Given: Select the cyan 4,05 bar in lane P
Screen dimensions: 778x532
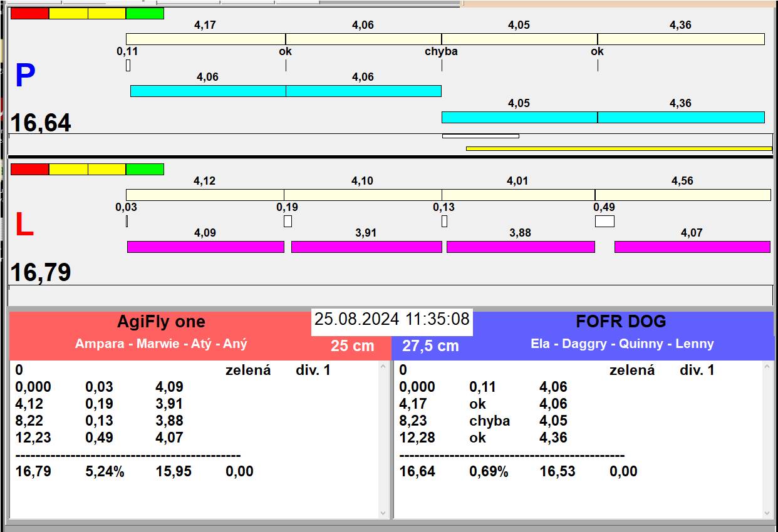Looking at the screenshot, I should point(519,117).
